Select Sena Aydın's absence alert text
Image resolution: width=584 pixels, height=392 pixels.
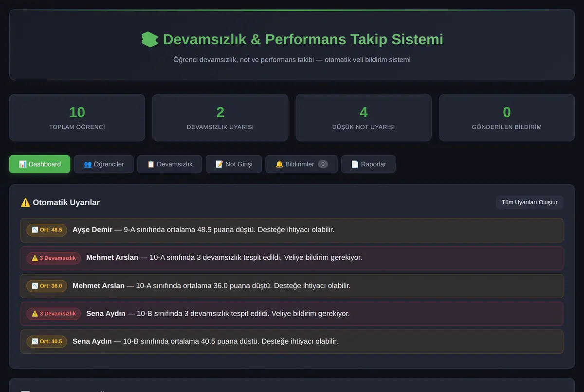(x=218, y=314)
